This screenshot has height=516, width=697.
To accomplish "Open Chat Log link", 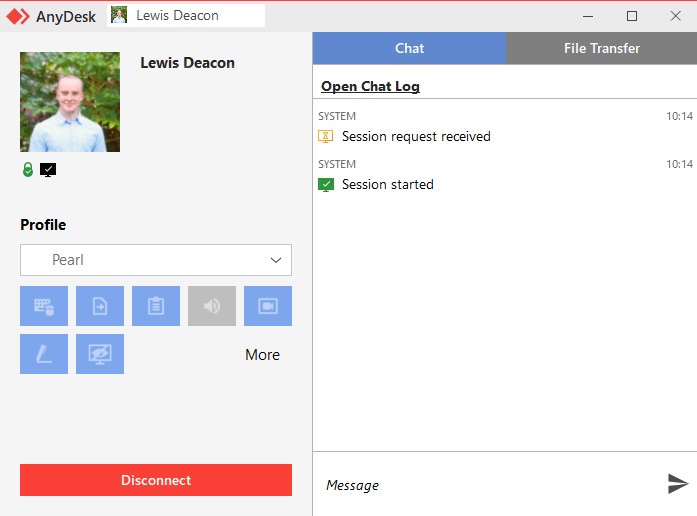I will pos(370,87).
